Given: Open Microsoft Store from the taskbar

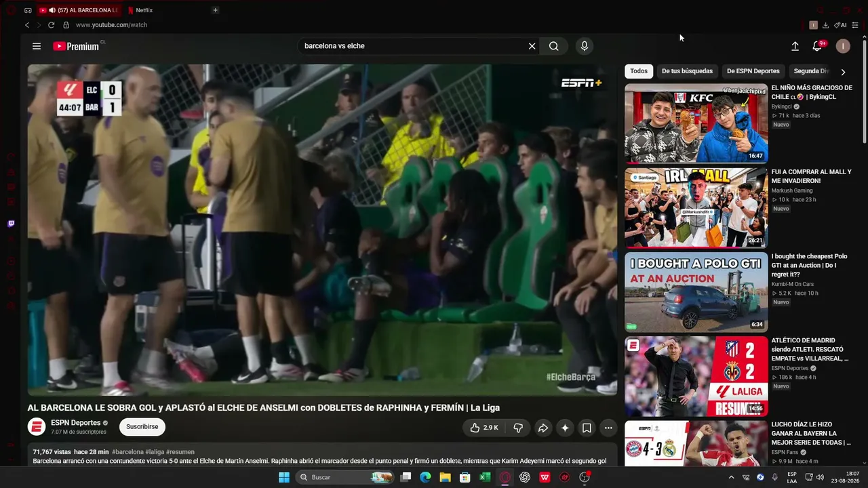Looking at the screenshot, I should 465,477.
